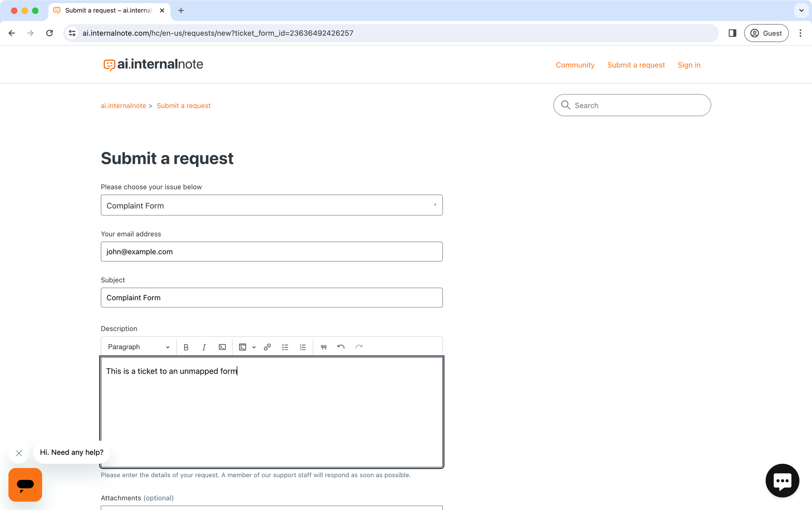Toggle bold formatting in description editor
This screenshot has width=812, height=510.
(186, 347)
